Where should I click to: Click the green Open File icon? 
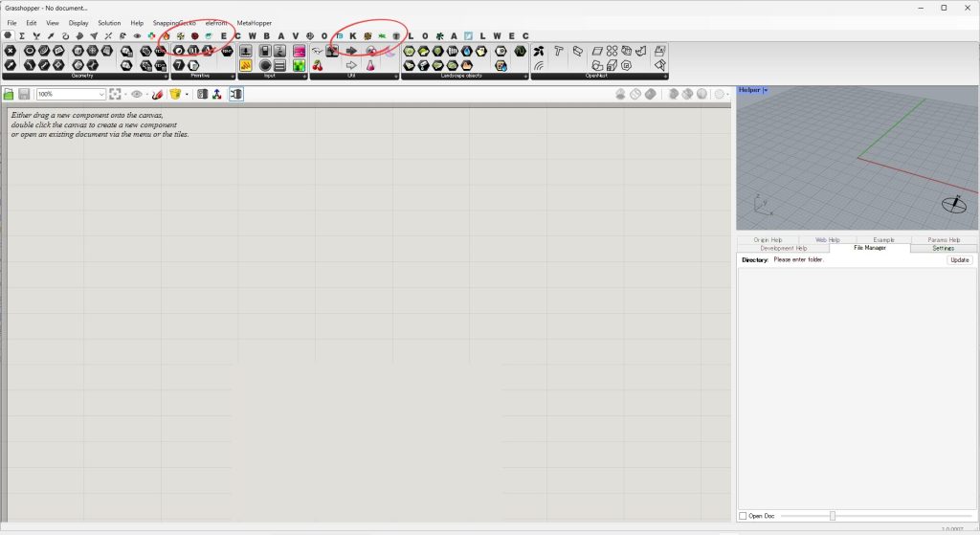coord(9,94)
